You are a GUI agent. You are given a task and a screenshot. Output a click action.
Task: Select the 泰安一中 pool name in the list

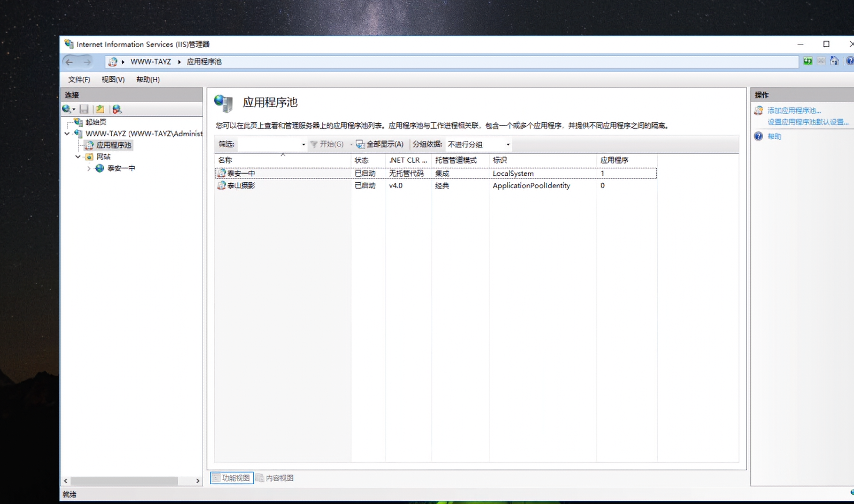[241, 173]
